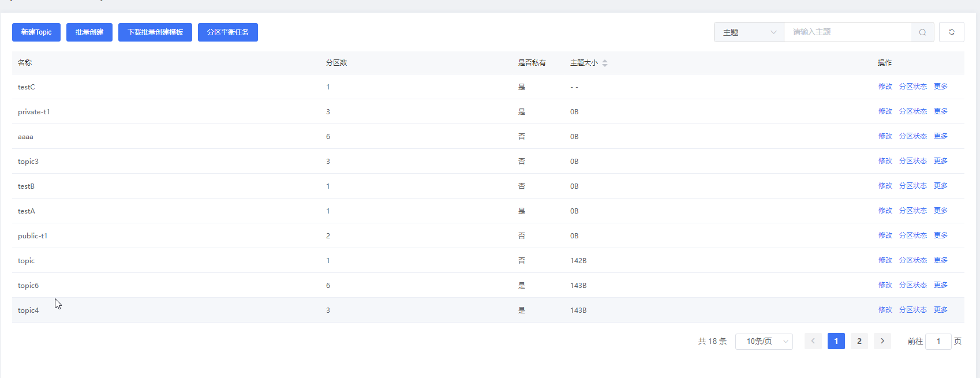Click 修改 for testA
Image resolution: width=980 pixels, height=378 pixels.
(885, 211)
